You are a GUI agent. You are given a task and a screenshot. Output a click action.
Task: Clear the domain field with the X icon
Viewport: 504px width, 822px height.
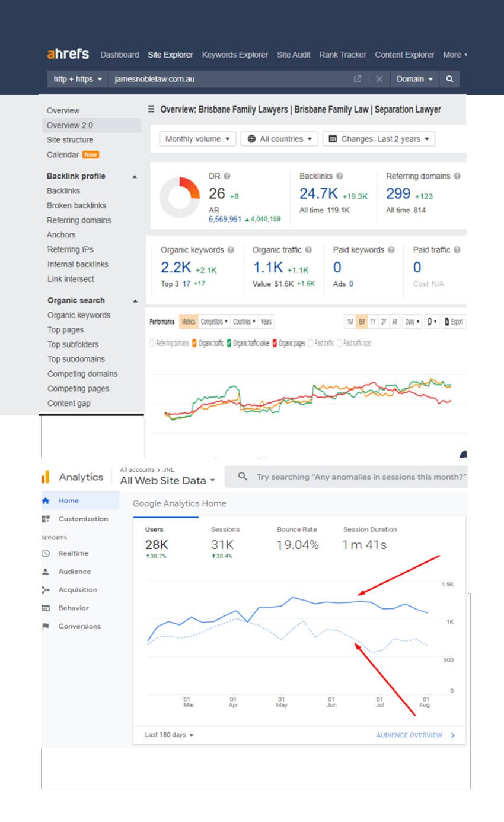379,79
